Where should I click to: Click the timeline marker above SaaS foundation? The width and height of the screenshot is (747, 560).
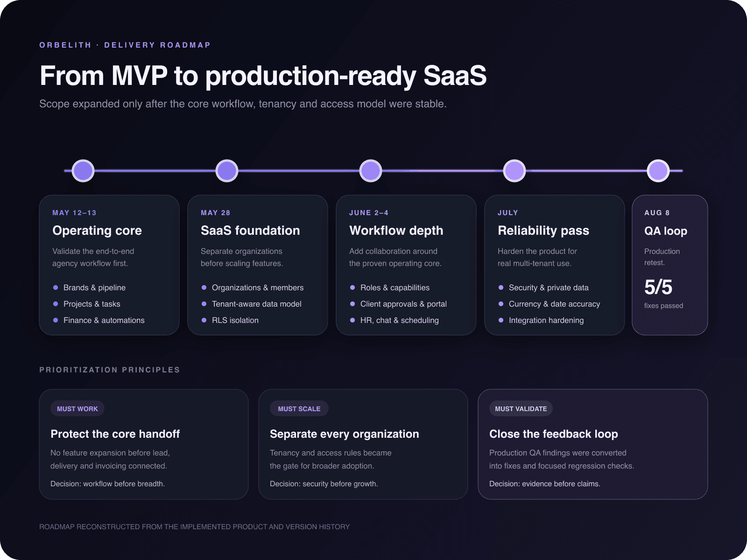click(227, 171)
